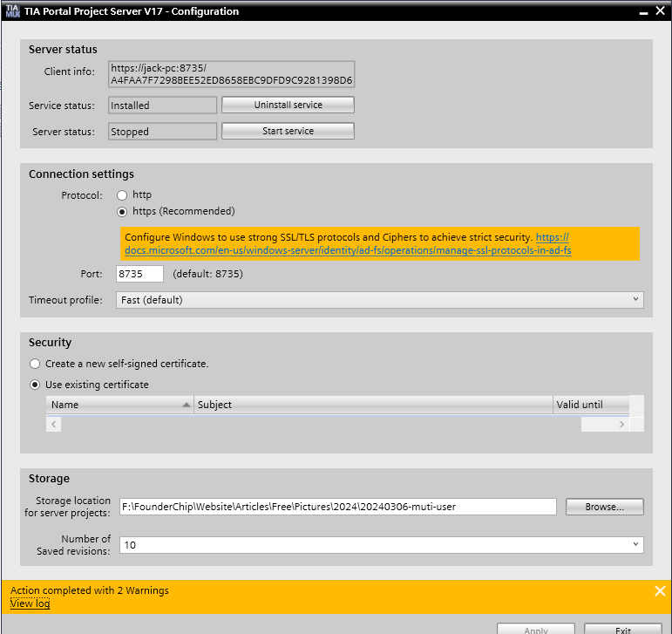Screen dimensions: 672x634
Task: Click the View log link
Action: coord(30,603)
